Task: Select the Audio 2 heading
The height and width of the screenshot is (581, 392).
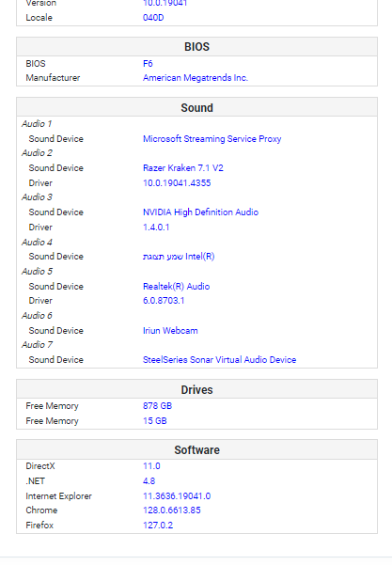Action: [x=37, y=153]
